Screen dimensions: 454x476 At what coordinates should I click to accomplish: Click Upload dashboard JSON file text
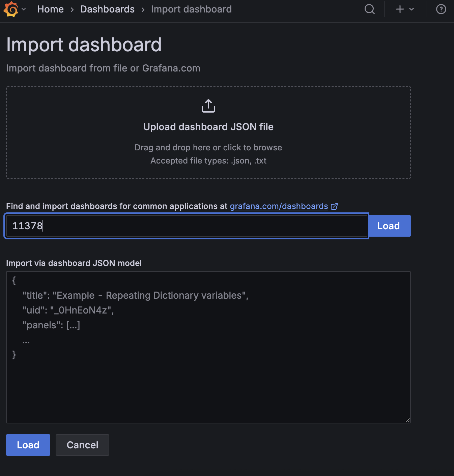208,127
